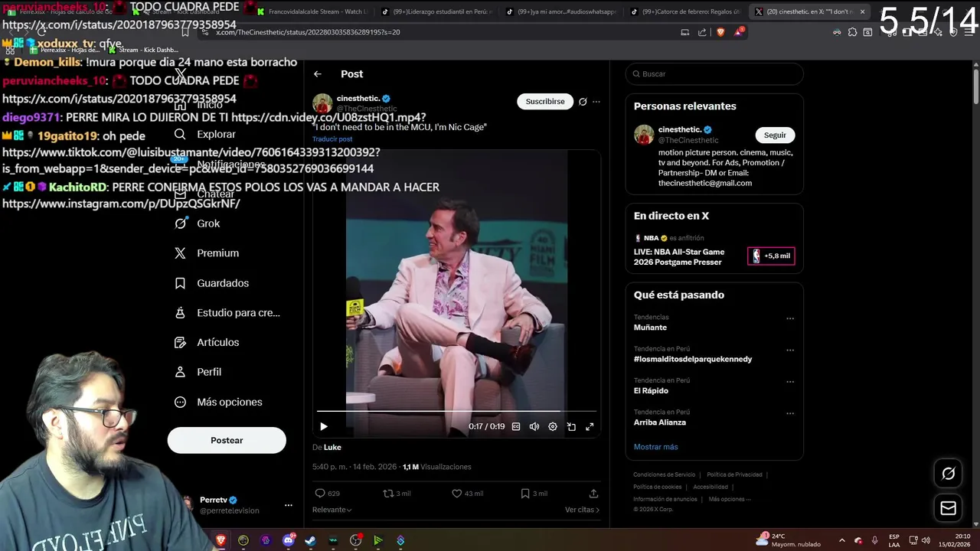Click the +5,8 mil listeners badge
This screenshot has width=980, height=551.
(x=771, y=256)
